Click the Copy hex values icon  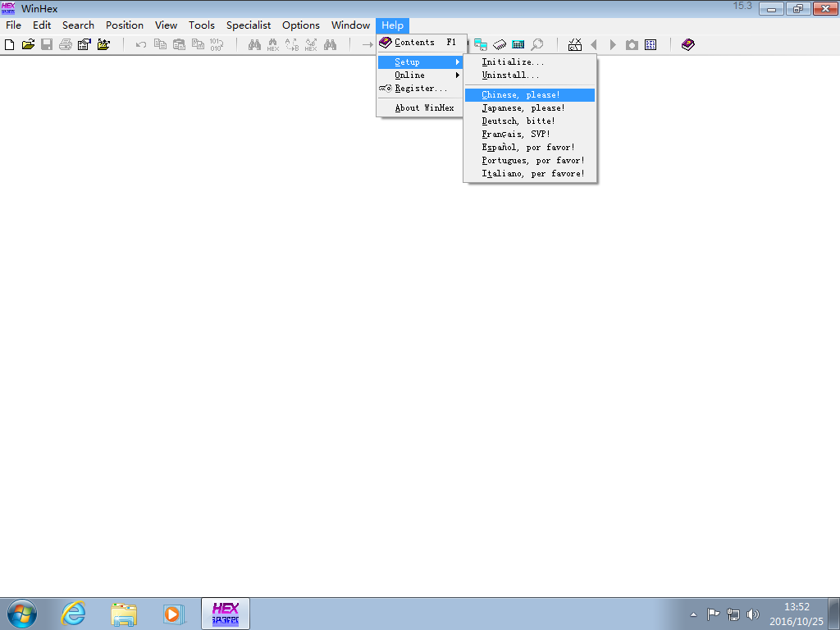pyautogui.click(x=198, y=44)
